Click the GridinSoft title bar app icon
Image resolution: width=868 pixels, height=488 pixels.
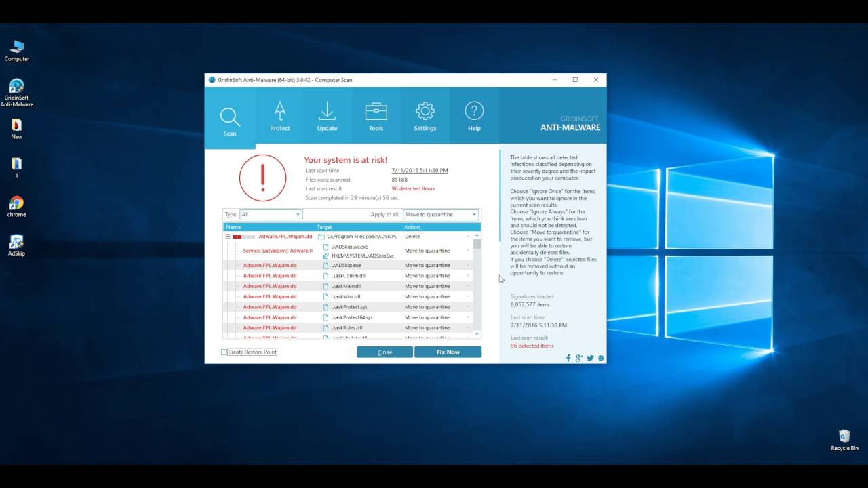coord(212,80)
